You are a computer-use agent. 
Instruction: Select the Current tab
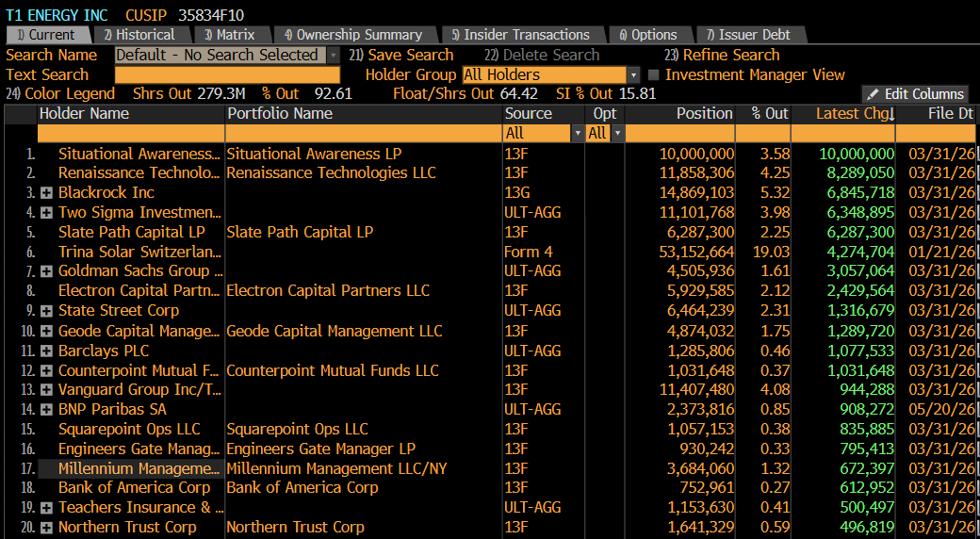[x=45, y=35]
